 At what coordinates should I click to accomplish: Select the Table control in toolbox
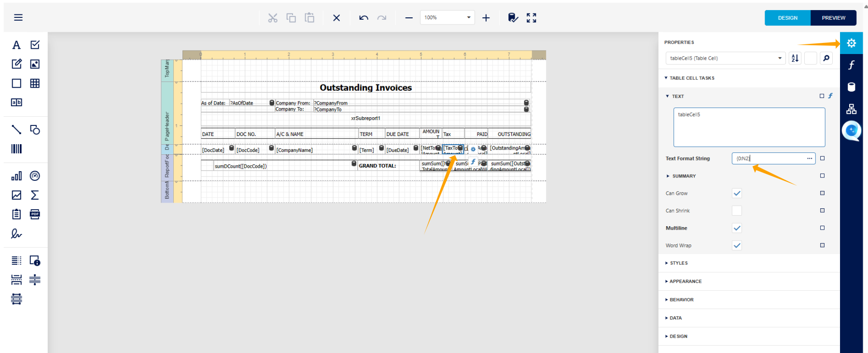pos(35,83)
